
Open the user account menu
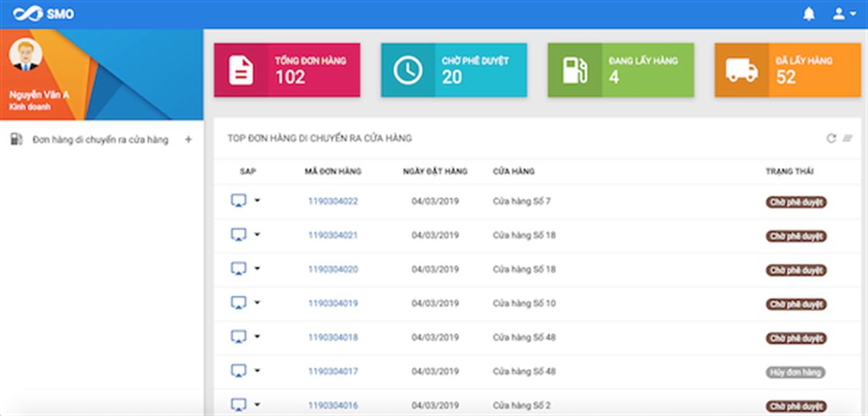tap(844, 14)
